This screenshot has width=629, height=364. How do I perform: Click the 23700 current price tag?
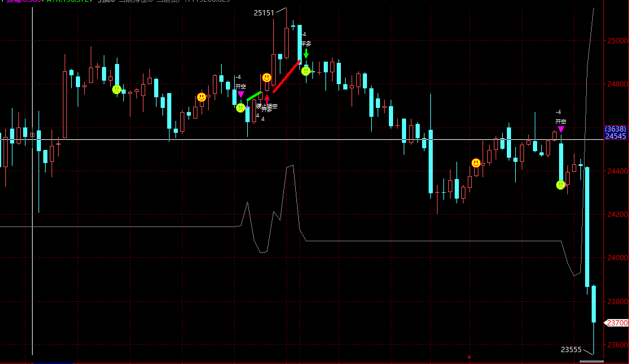(x=617, y=323)
